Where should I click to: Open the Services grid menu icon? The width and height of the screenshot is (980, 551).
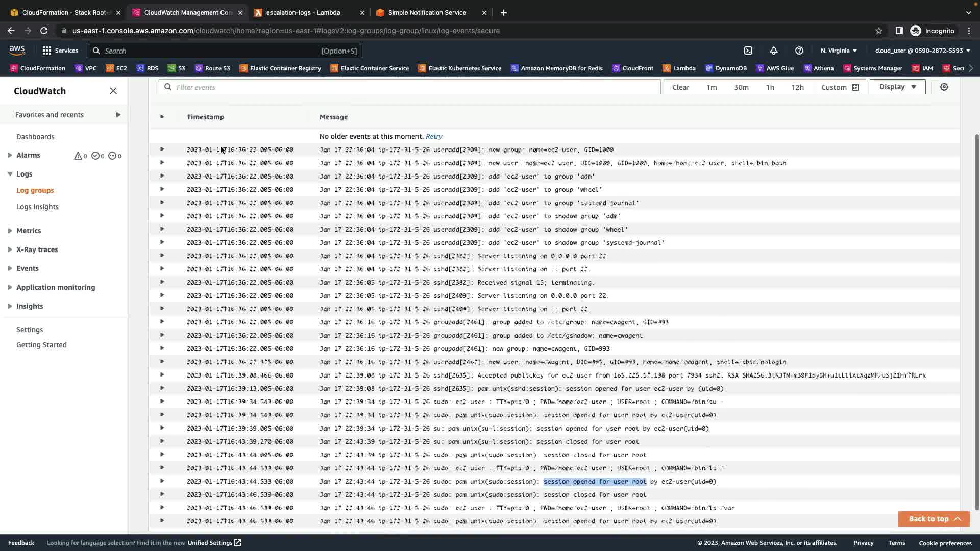pyautogui.click(x=47, y=51)
